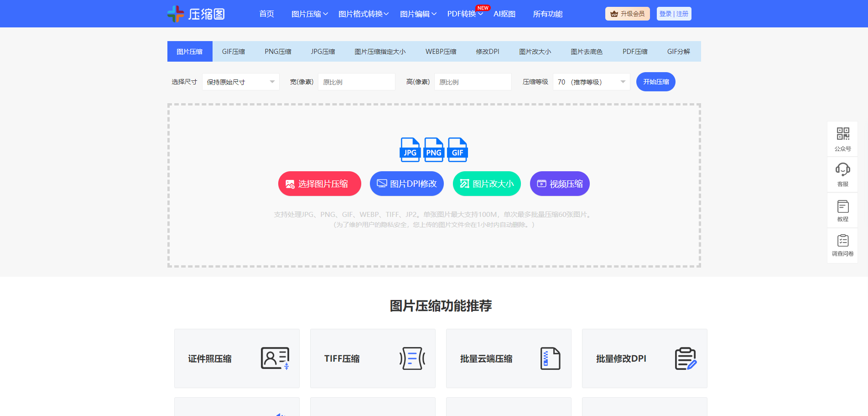Click the 宽(像素) width input field
This screenshot has height=416, width=868.
356,82
